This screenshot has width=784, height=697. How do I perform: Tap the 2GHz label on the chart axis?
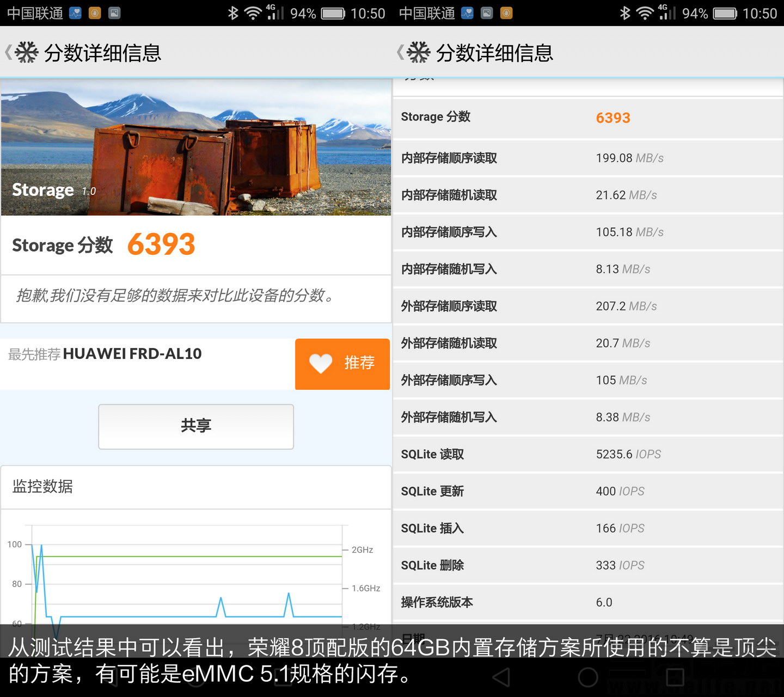363,549
